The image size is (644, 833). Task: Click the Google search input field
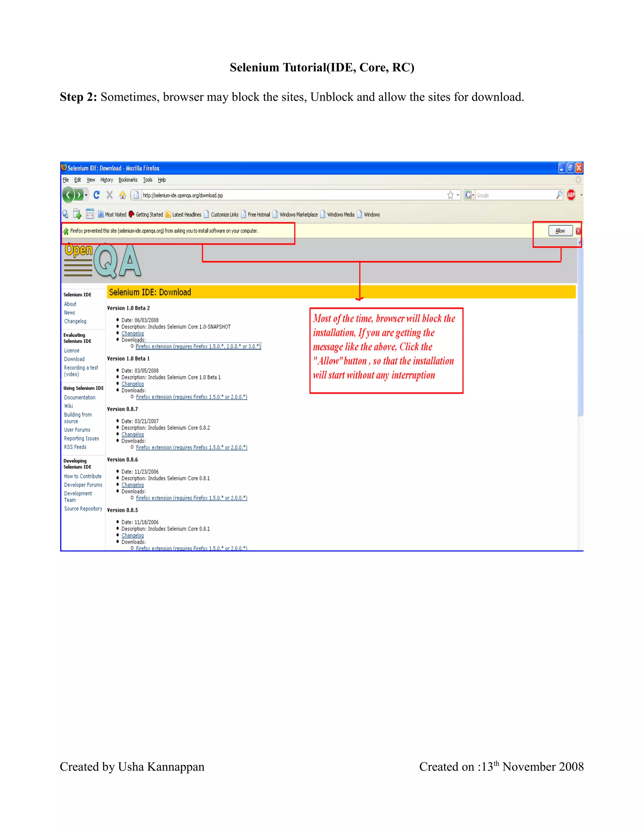(515, 195)
